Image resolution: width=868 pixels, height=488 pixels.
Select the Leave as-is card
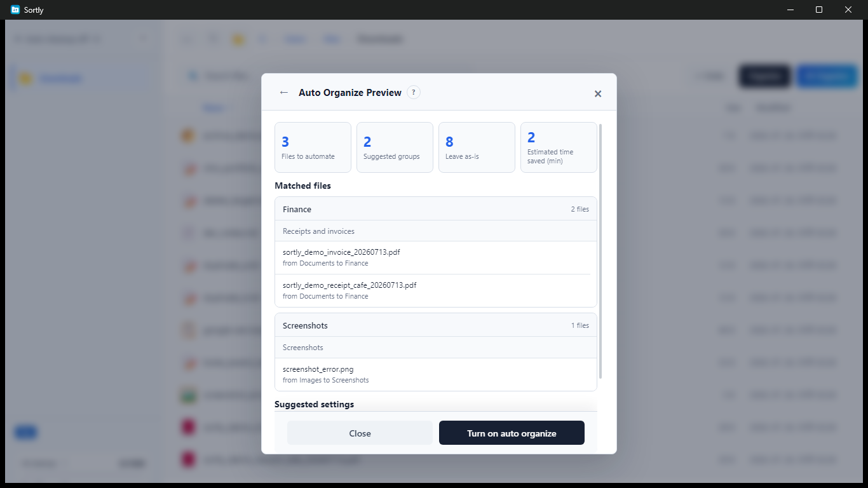[477, 147]
